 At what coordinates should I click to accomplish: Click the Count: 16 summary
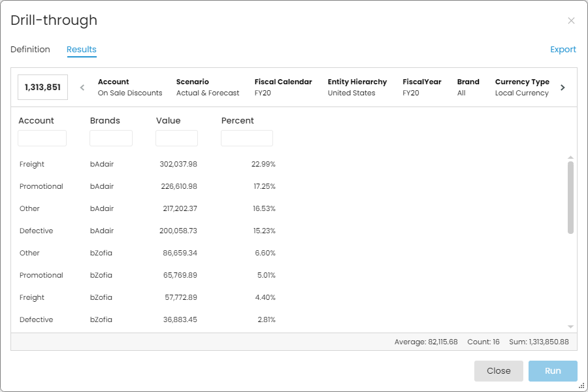click(x=483, y=342)
